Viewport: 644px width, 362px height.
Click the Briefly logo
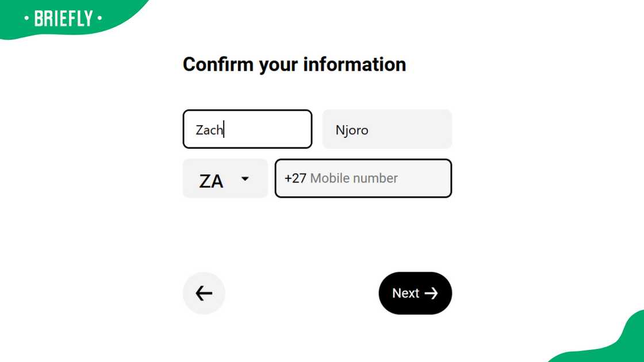[x=63, y=19]
